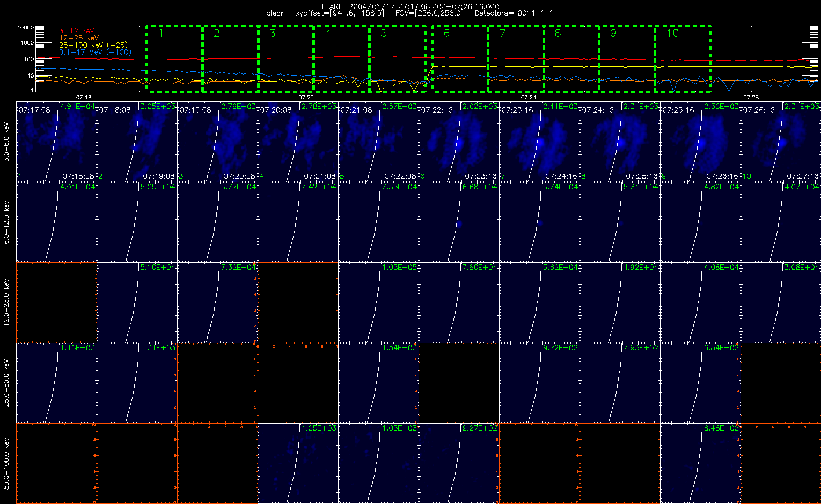Click the "25.0-50.0 keV" row label

pyautogui.click(x=6, y=383)
